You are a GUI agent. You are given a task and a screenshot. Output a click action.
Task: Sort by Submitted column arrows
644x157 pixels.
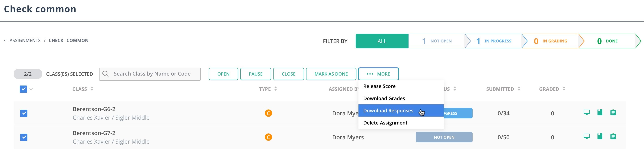coord(519,89)
